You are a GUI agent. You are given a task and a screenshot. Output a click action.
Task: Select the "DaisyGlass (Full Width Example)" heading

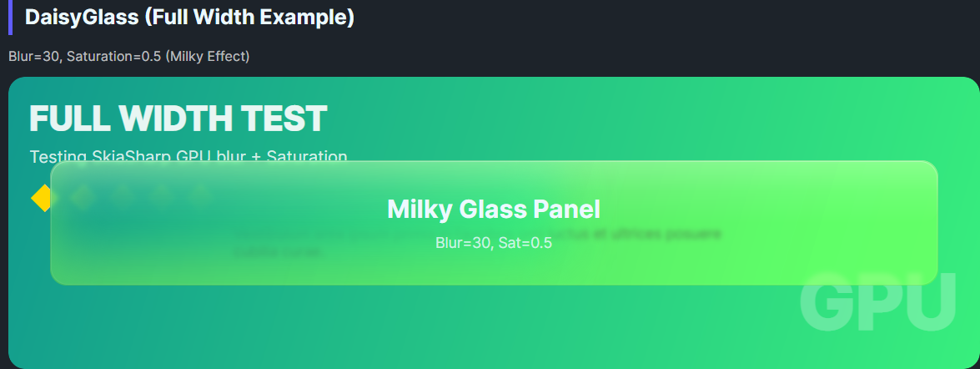point(189,17)
